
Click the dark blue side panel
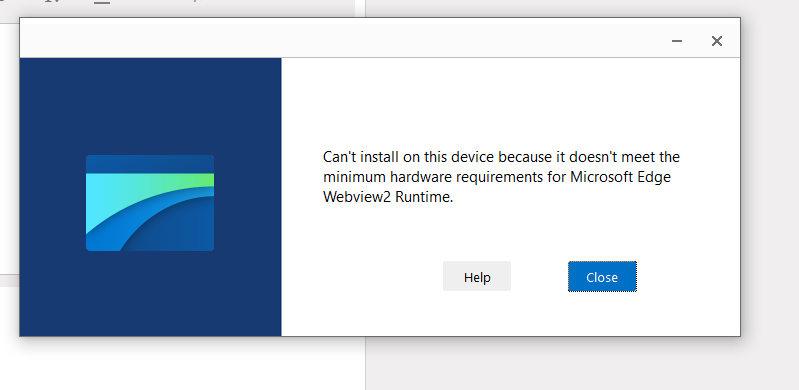click(150, 197)
